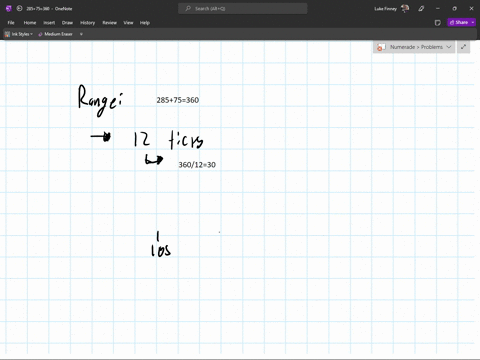Click the Search box
This screenshot has height=360, width=480.
(x=243, y=9)
